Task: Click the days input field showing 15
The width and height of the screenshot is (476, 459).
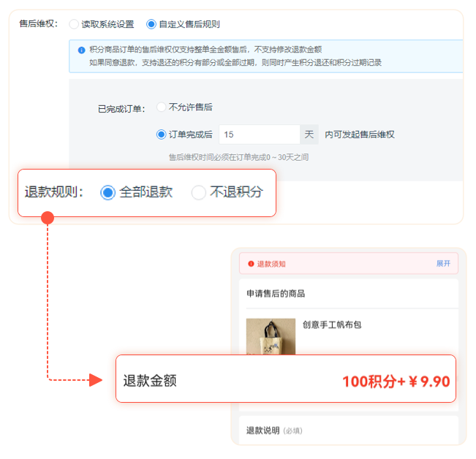Action: coord(259,134)
